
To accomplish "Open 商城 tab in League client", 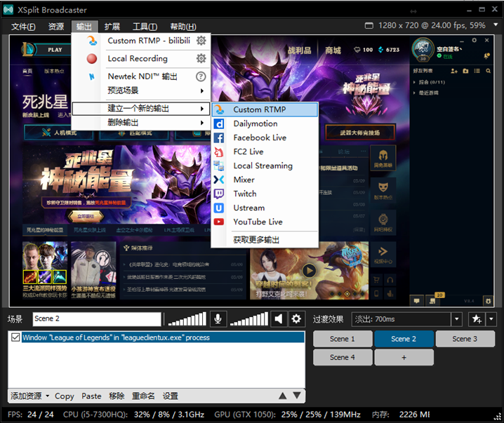I will point(333,51).
